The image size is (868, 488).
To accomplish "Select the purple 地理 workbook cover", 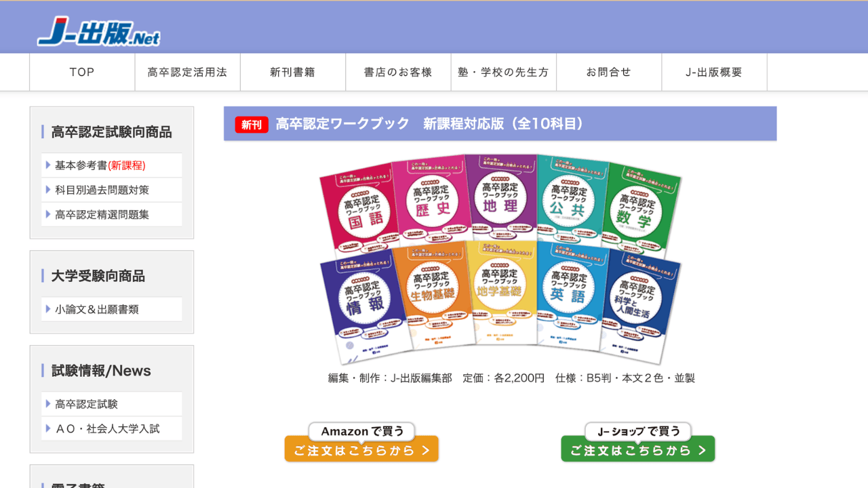I will (x=500, y=197).
